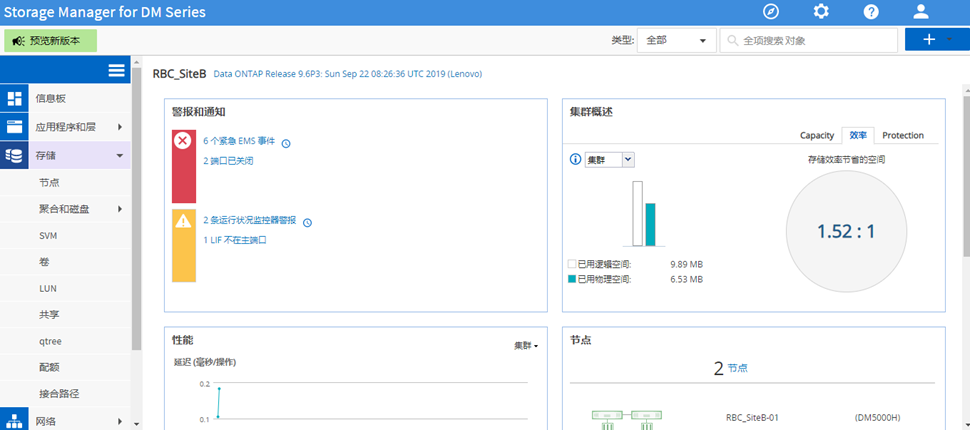Open settings gear icon in top bar

point(821,12)
